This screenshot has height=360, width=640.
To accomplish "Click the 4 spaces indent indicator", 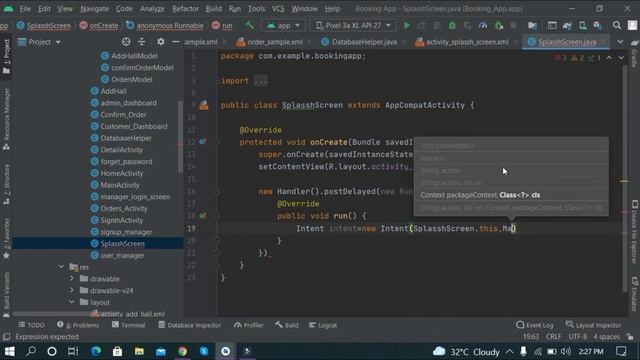I will 606,337.
